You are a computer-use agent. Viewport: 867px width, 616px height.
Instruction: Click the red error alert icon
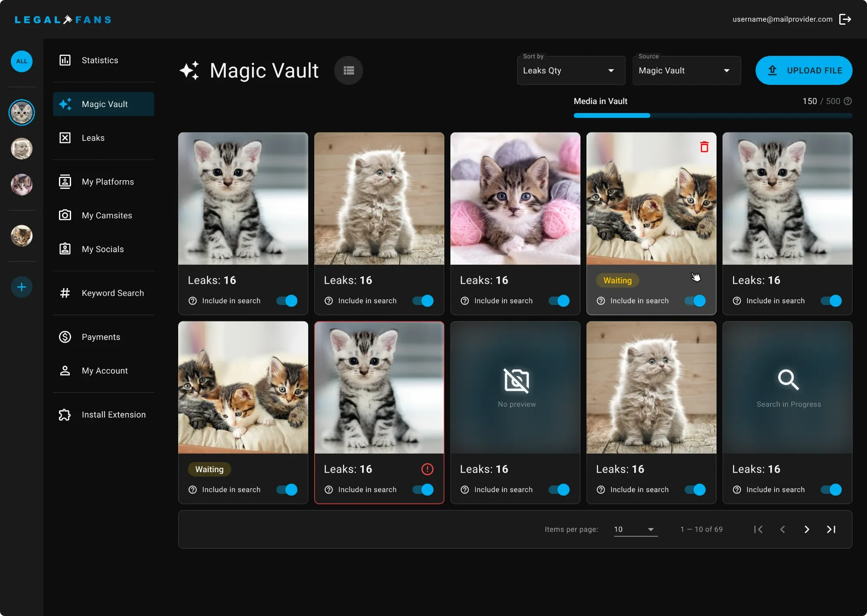coord(427,469)
